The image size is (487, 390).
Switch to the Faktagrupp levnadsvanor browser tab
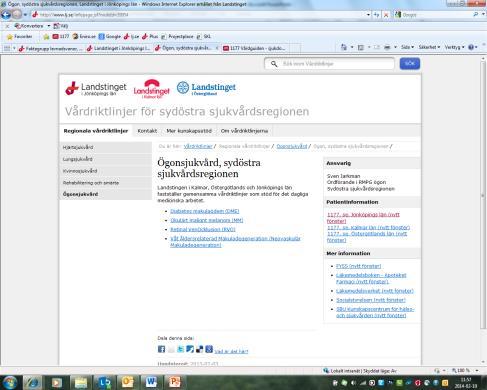pos(50,48)
